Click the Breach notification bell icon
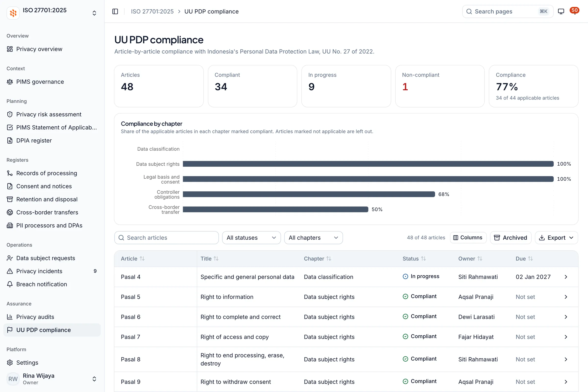 point(10,284)
